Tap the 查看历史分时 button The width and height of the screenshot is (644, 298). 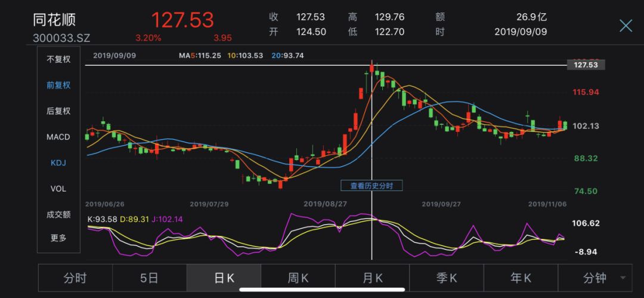click(371, 186)
